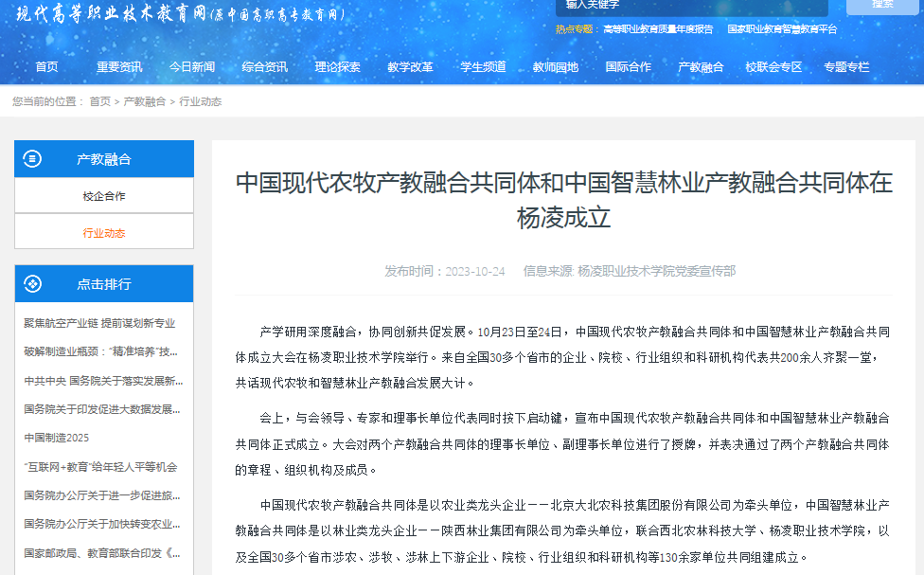924x575 pixels.
Task: Open the 专题专栏 navigation item
Action: (846, 67)
